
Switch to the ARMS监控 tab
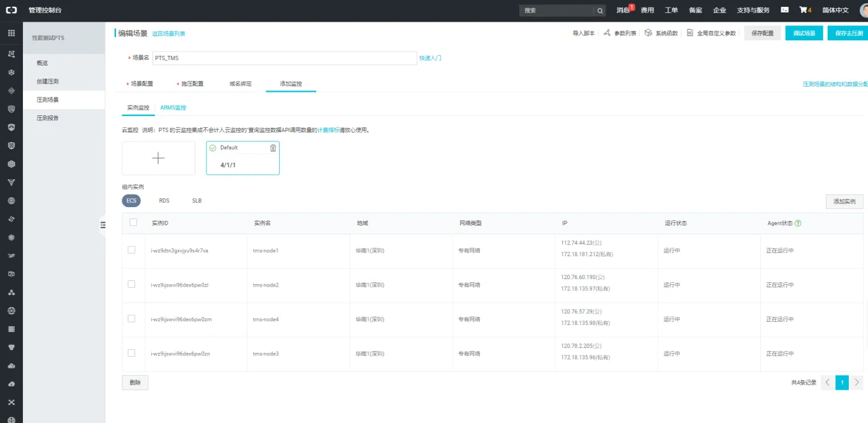point(173,108)
